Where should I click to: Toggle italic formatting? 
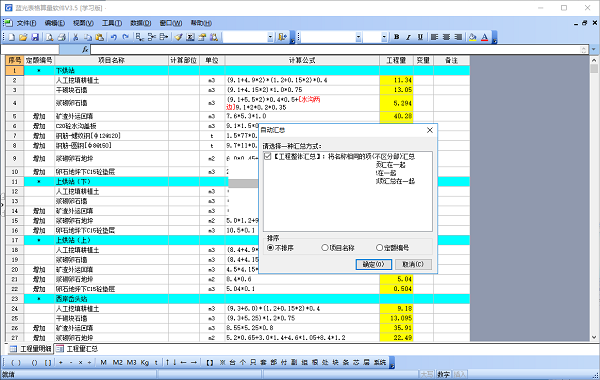pos(408,37)
